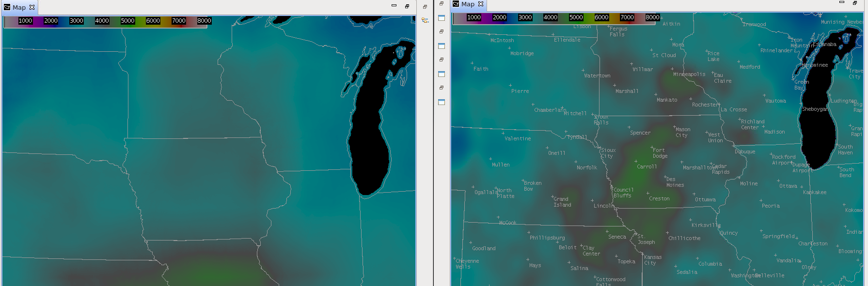
Task: Click the Rhinelander city label
Action: (x=776, y=51)
